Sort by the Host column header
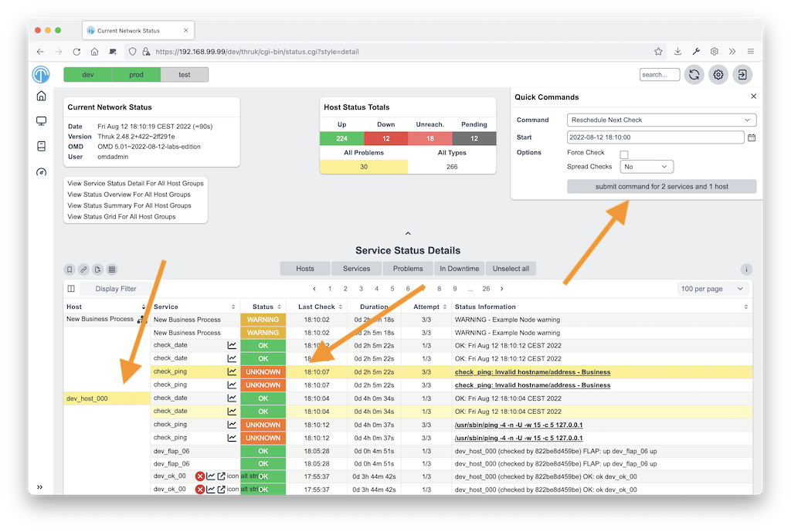This screenshot has height=532, width=791. point(107,307)
